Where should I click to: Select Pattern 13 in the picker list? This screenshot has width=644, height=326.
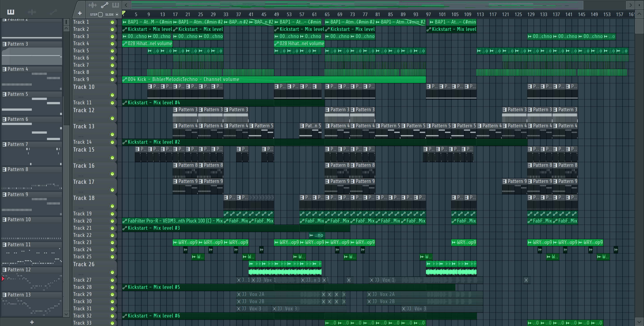[32, 295]
